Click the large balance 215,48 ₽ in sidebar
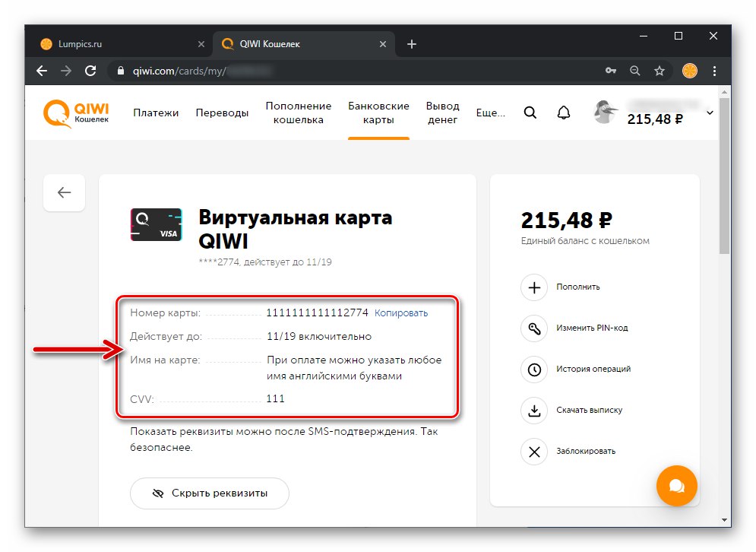 pyautogui.click(x=567, y=220)
